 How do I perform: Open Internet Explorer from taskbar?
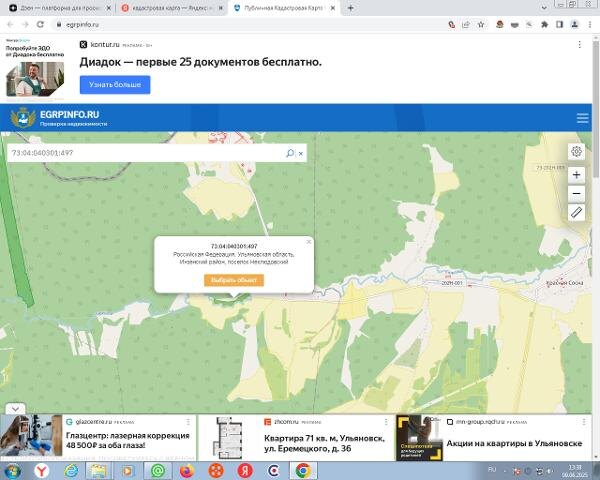[x=71, y=471]
